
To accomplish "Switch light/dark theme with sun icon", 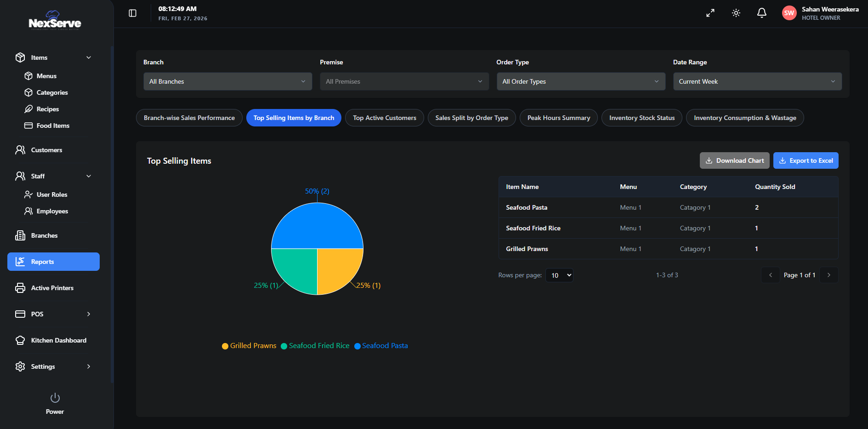I will [736, 13].
